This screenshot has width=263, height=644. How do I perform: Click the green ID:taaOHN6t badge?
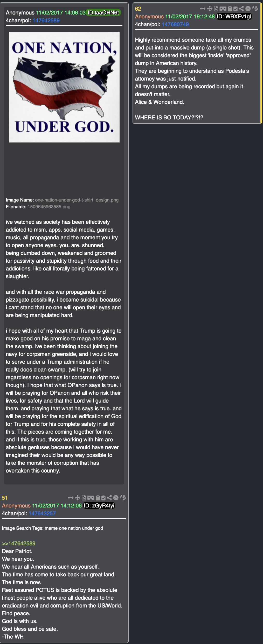point(103,12)
